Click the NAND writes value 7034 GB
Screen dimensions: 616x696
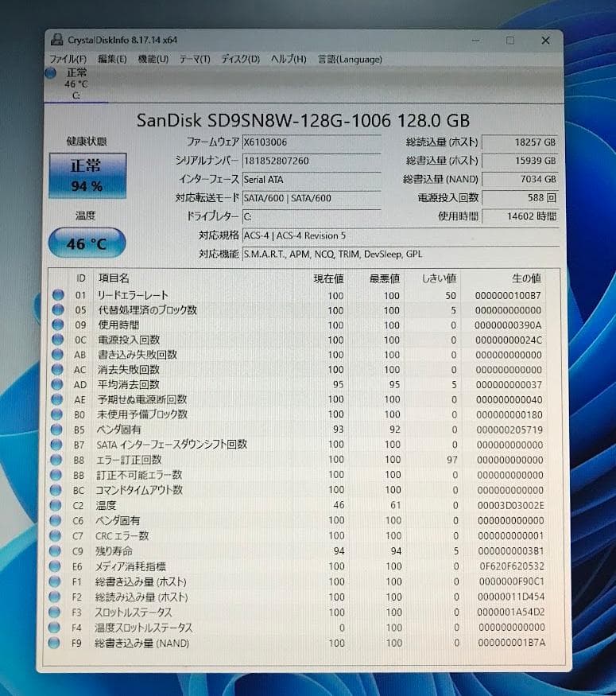coord(519,179)
